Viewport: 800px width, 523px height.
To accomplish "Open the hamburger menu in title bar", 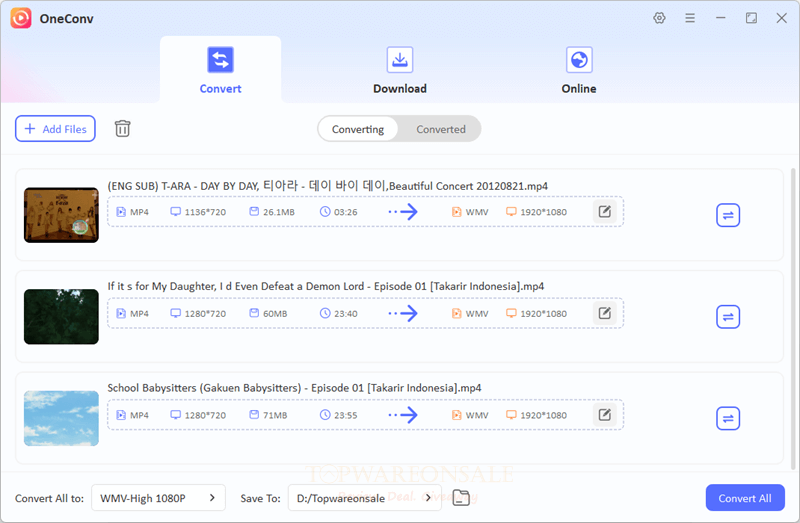I will 690,18.
